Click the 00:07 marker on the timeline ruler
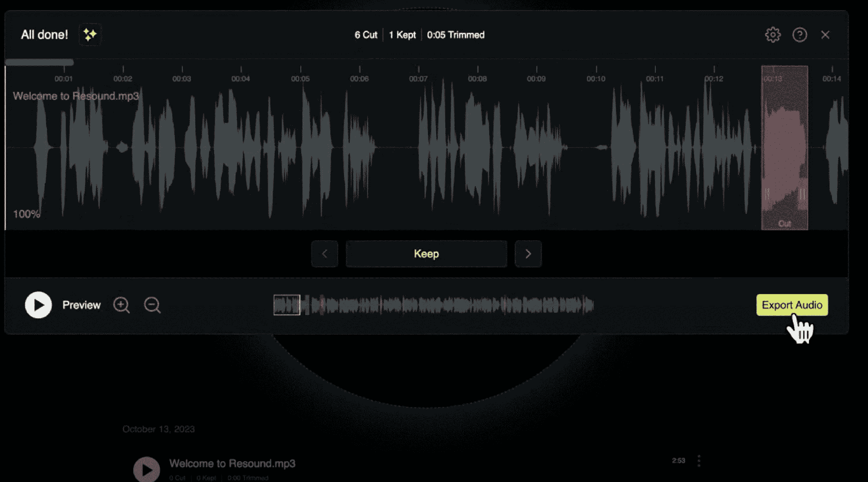This screenshot has width=868, height=482. coord(418,79)
